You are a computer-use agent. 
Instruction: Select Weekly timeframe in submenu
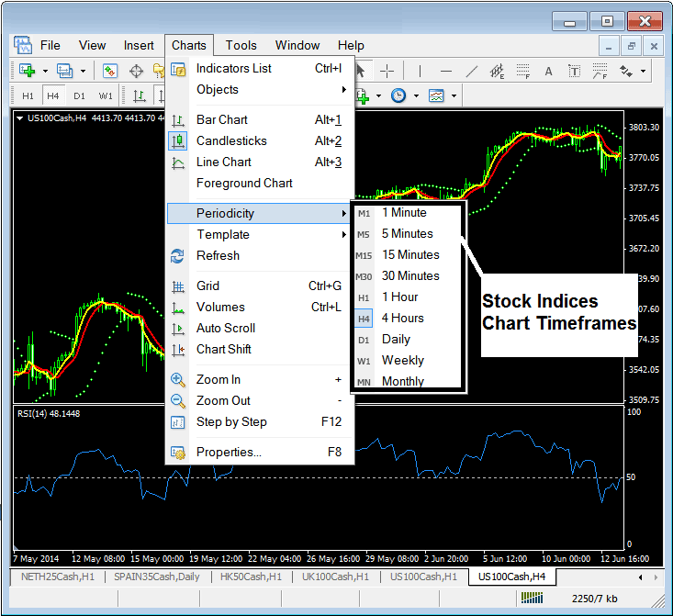407,360
